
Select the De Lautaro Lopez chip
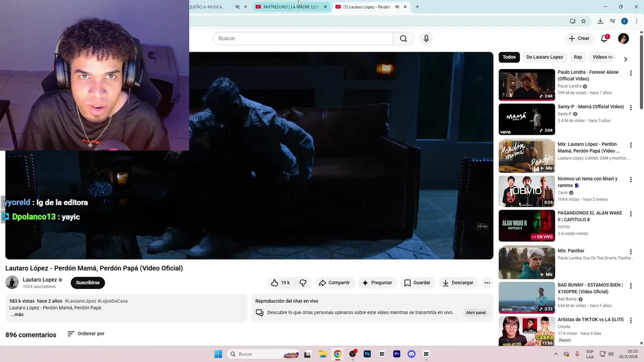click(544, 57)
